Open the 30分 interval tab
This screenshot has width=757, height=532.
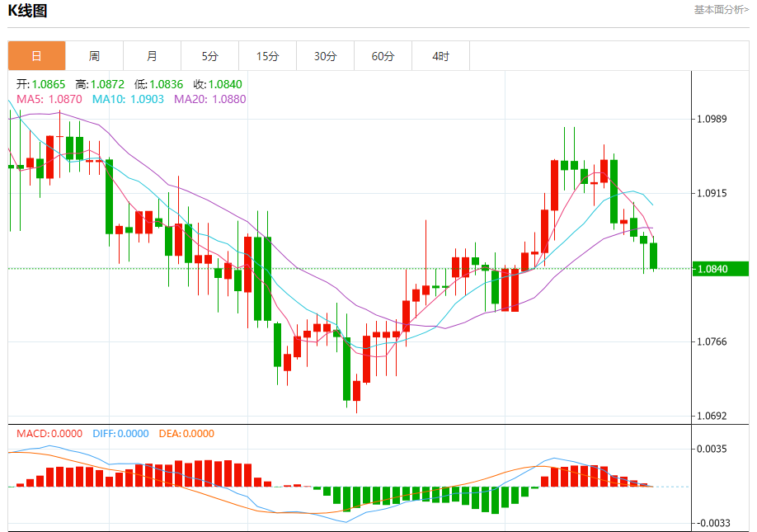tap(325, 56)
